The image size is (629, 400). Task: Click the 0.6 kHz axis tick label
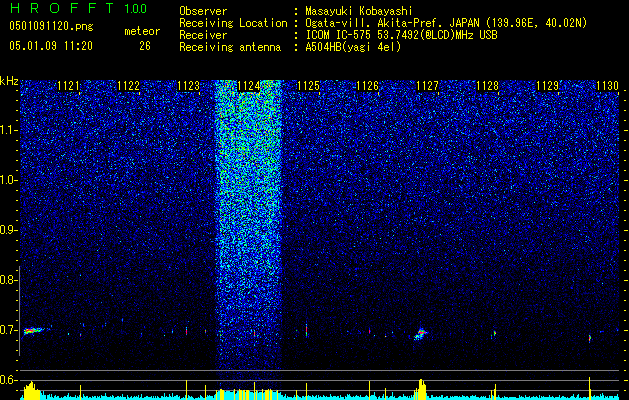point(9,380)
